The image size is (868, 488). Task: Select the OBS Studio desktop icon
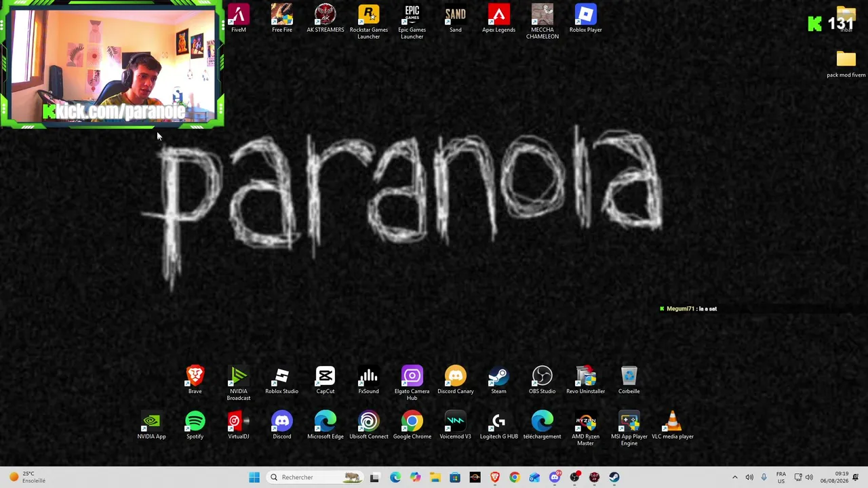pyautogui.click(x=542, y=380)
